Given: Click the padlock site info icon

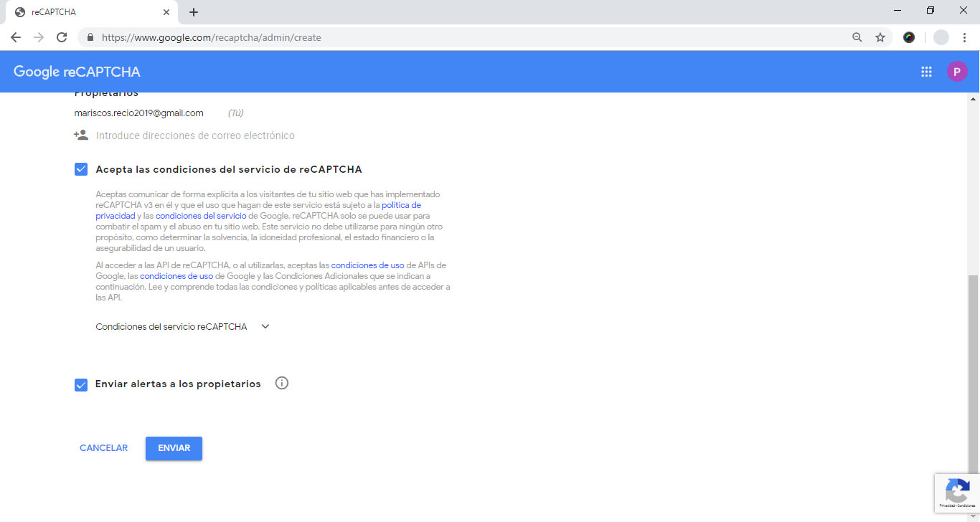Looking at the screenshot, I should (90, 37).
